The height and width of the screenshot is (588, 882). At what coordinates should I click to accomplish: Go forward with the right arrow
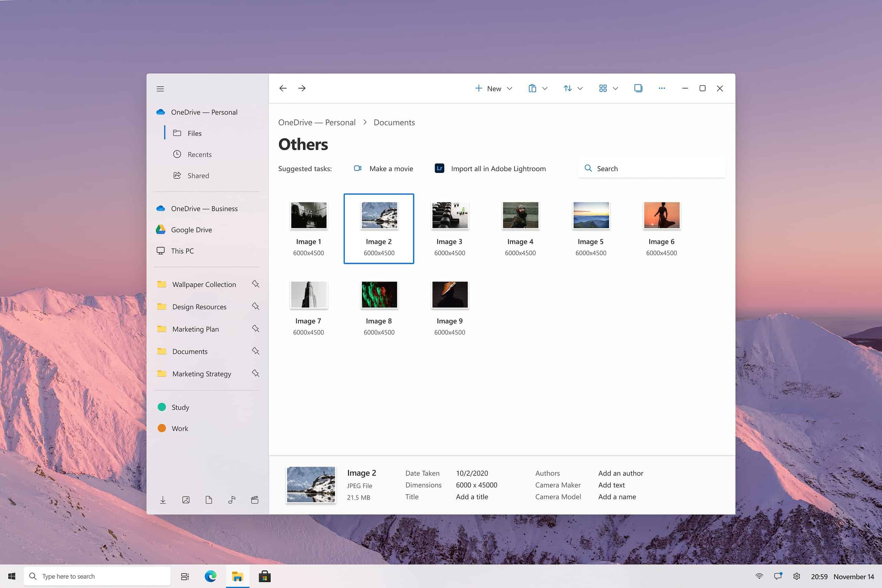click(x=302, y=88)
